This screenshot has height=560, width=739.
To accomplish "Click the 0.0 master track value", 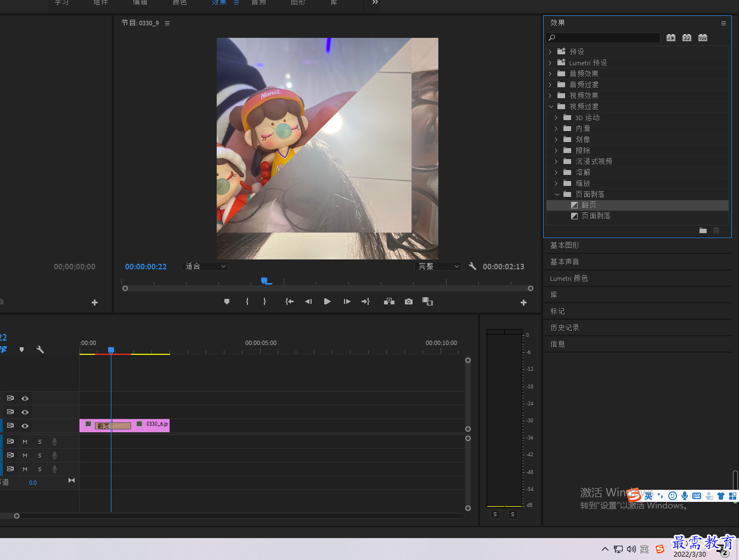I will [33, 483].
